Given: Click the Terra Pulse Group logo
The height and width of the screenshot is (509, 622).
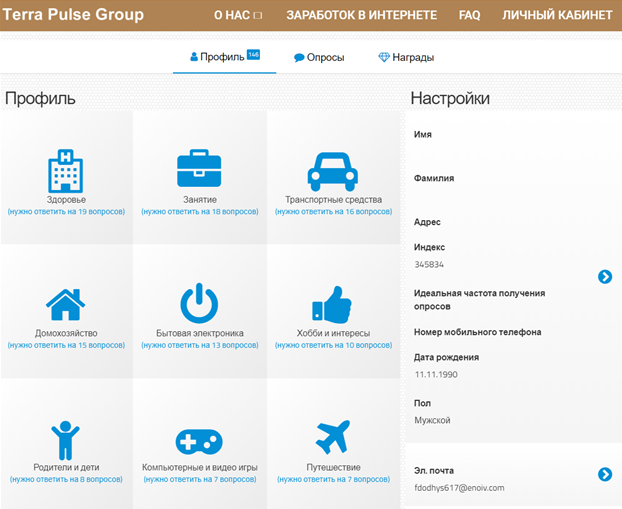Looking at the screenshot, I should click(73, 15).
